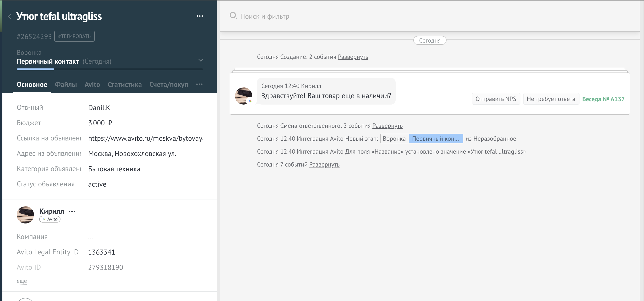Click the back arrow beside lead title

10,17
